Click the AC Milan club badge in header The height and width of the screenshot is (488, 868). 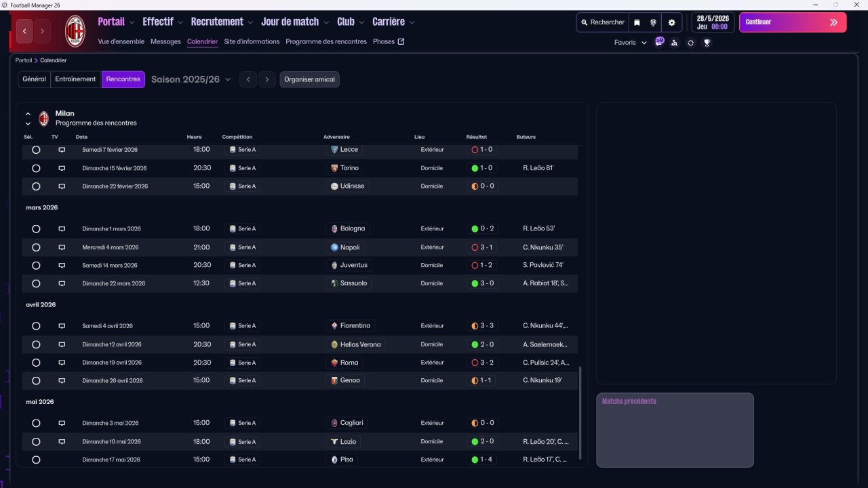(75, 30)
